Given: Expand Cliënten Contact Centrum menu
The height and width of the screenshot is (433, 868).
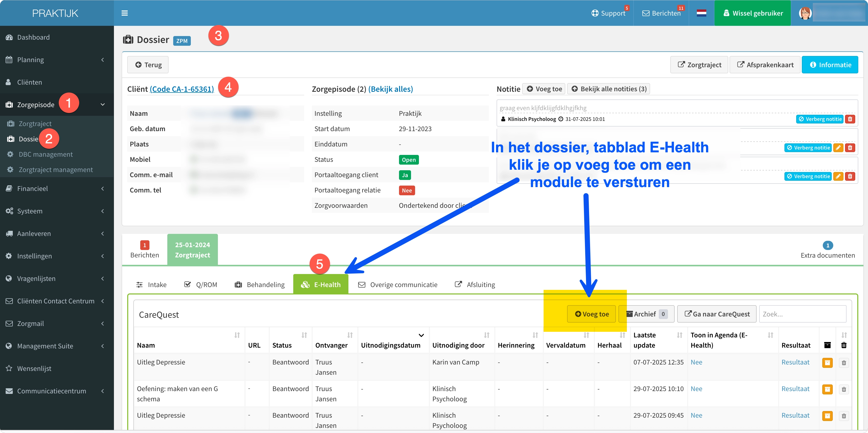Looking at the screenshot, I should pyautogui.click(x=57, y=301).
